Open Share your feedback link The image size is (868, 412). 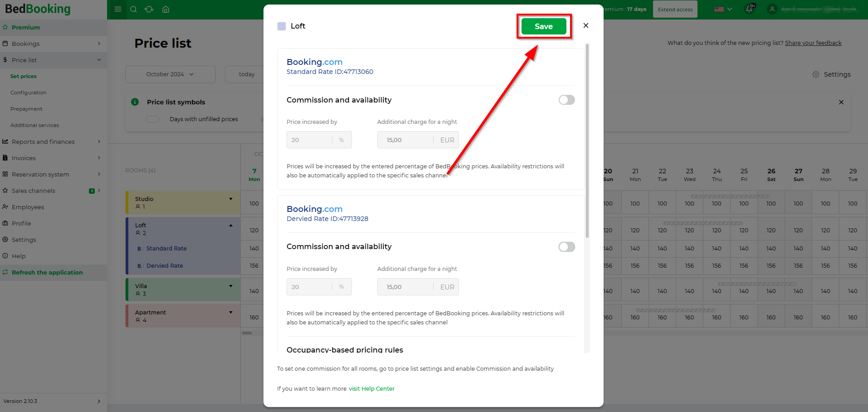coord(813,43)
